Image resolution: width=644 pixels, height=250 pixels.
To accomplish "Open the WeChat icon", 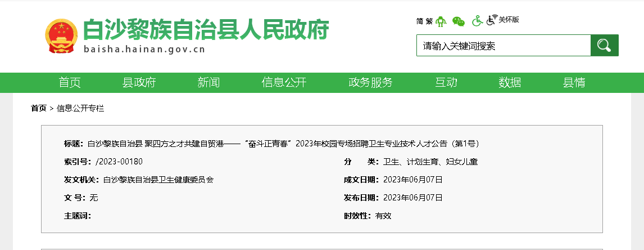I will pos(459,21).
